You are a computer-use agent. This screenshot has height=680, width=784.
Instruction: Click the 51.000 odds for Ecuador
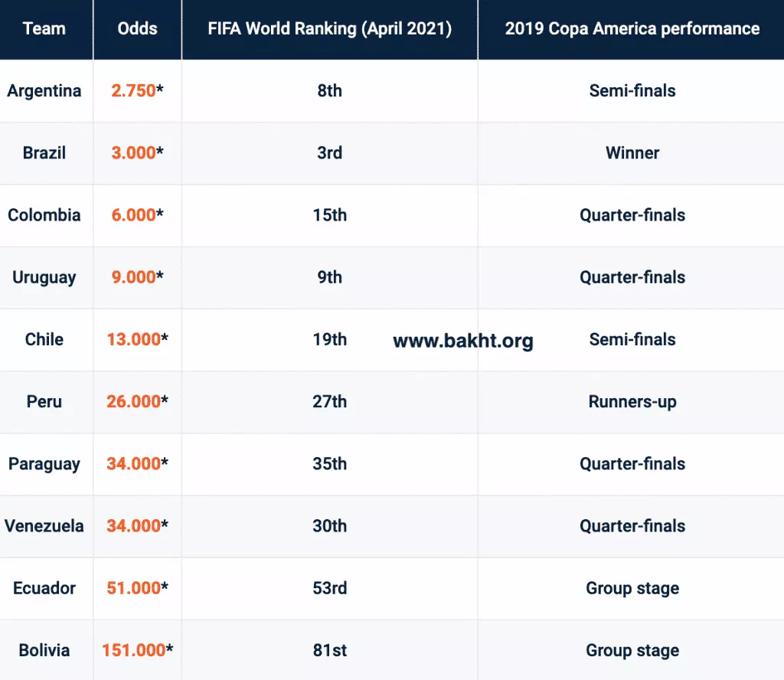point(133,588)
